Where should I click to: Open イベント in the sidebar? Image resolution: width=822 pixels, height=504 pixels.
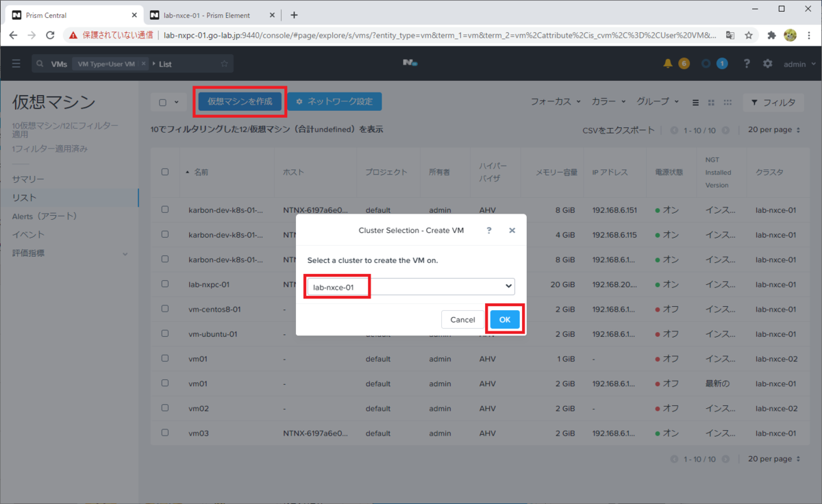[28, 234]
